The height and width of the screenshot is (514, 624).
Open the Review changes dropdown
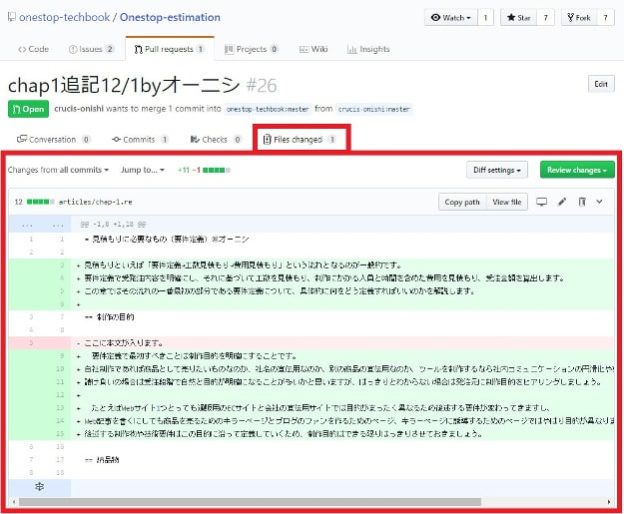577,170
